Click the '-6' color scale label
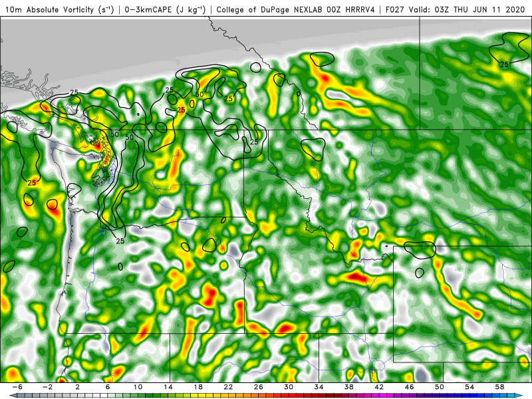Screen dimensions: 532x399 (17, 387)
